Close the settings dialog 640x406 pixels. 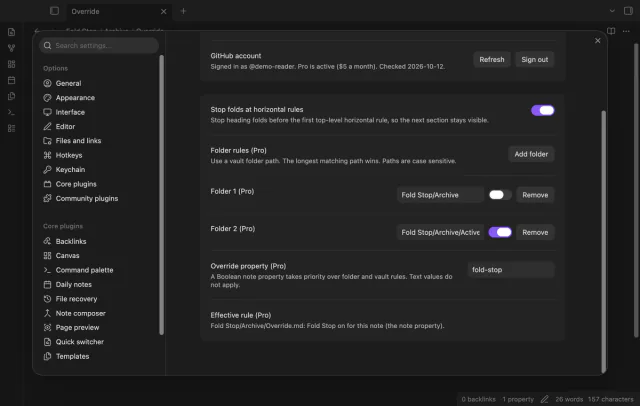point(598,41)
